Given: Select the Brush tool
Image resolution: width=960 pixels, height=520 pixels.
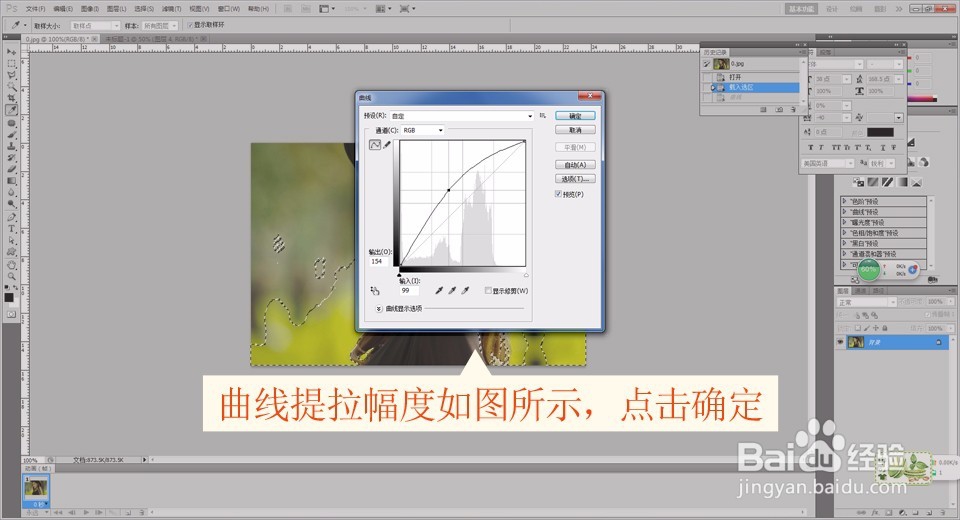Looking at the screenshot, I should point(11,135).
